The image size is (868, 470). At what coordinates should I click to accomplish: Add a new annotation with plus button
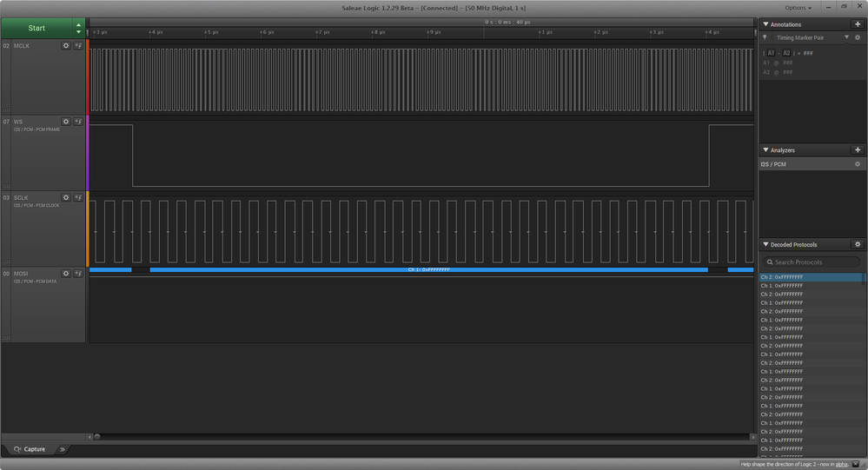tap(858, 24)
